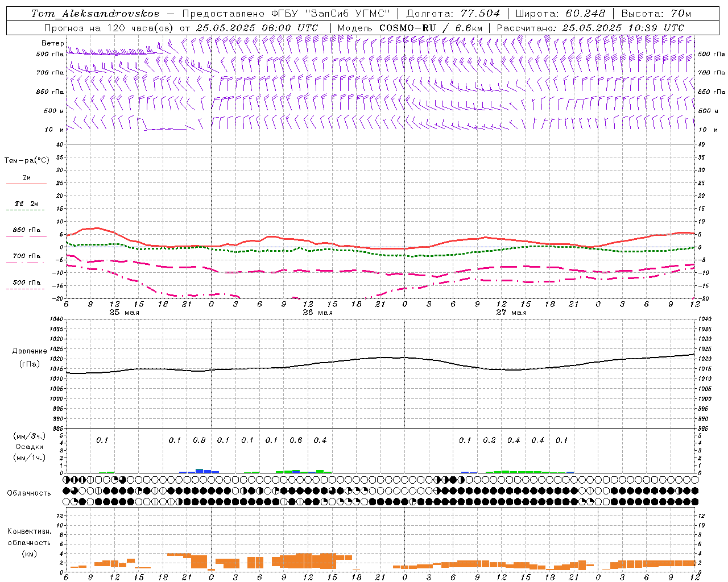This screenshot has height=582, width=728.
Task: Click the 6.6км model resolution text
Action: (x=469, y=28)
